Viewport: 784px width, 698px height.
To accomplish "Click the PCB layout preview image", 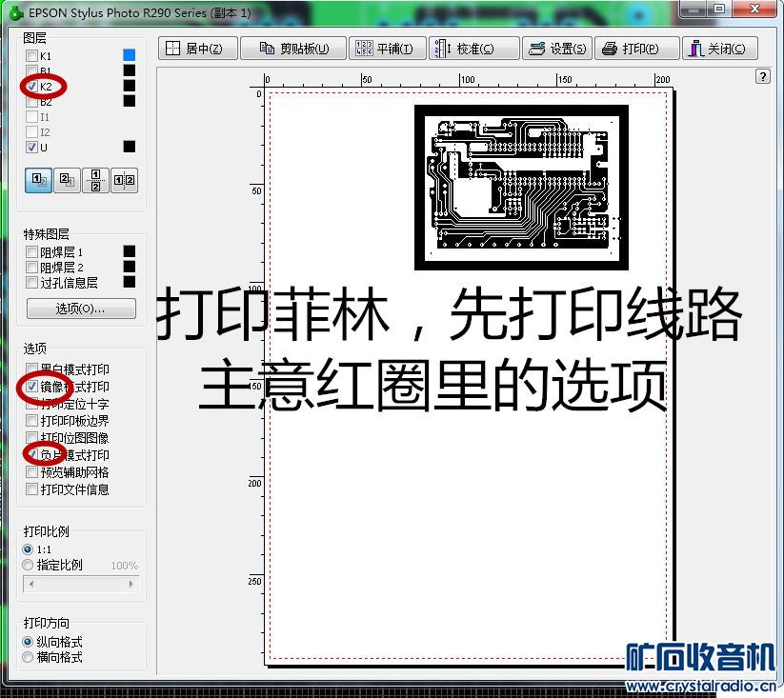I will tap(521, 188).
